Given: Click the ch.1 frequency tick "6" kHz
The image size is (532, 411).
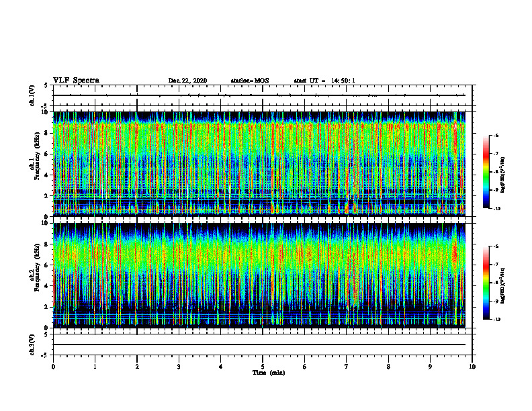Looking at the screenshot, I should [x=47, y=154].
